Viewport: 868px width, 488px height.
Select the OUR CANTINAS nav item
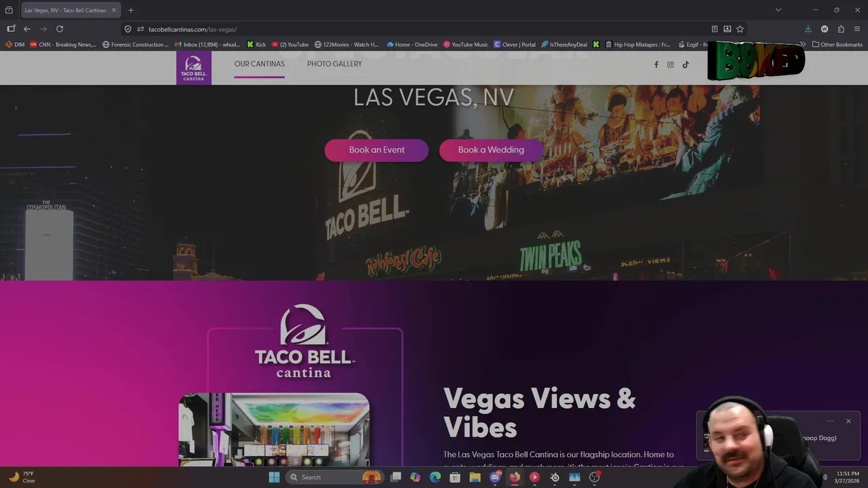(259, 64)
